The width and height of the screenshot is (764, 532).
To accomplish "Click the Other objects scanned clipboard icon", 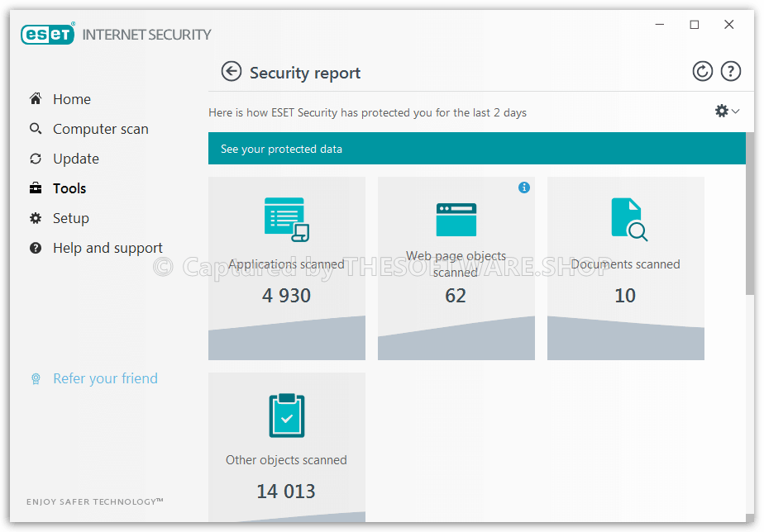I will pos(286,415).
